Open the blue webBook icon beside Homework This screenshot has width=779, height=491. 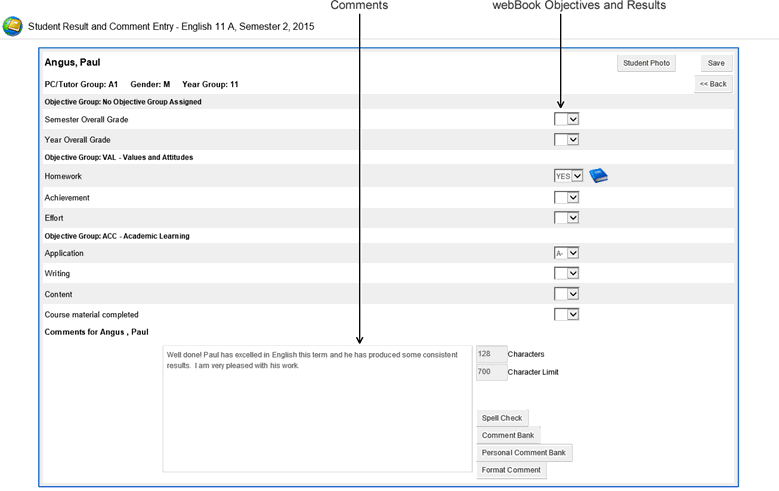(598, 175)
